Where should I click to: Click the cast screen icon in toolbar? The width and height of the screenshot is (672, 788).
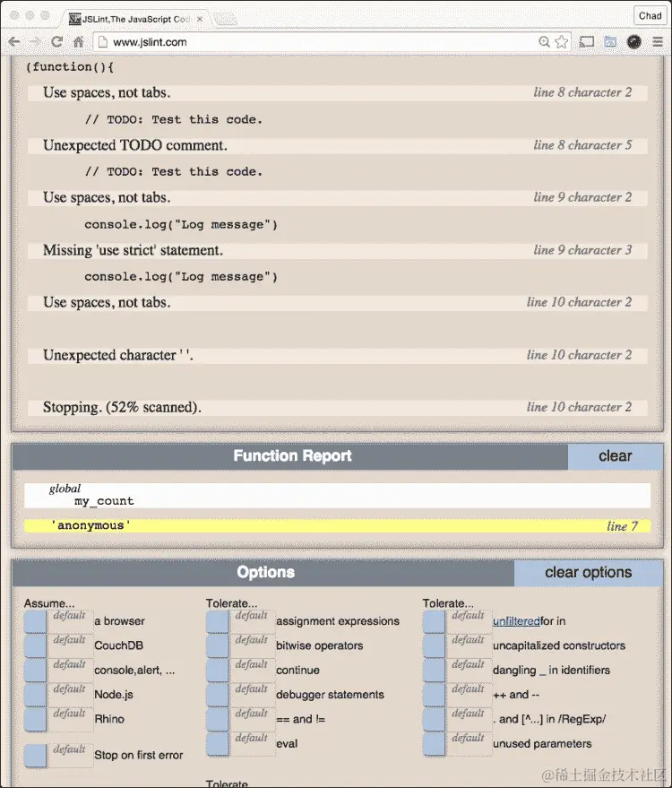point(586,42)
